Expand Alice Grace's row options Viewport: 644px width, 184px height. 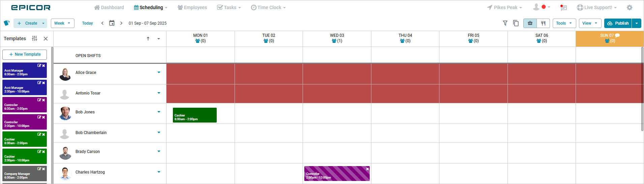point(159,72)
